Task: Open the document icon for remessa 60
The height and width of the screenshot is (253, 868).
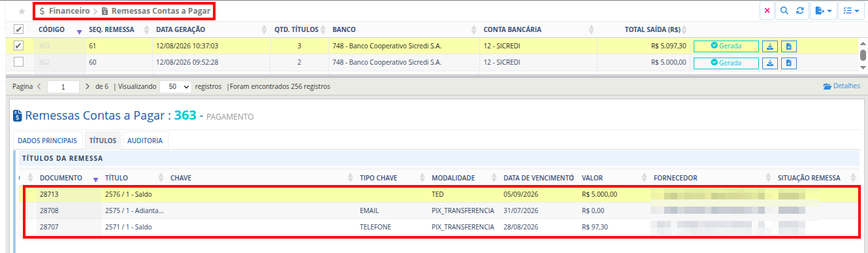Action: click(x=789, y=63)
